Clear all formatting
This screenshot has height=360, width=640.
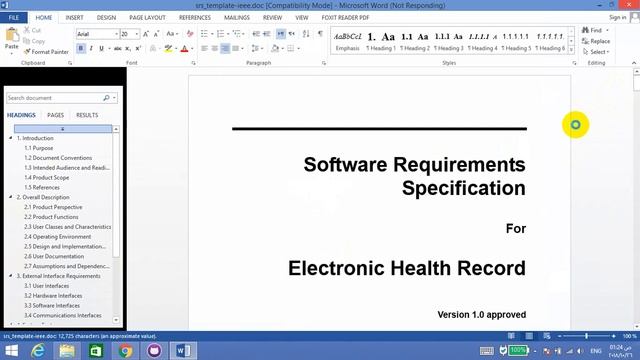(190, 34)
